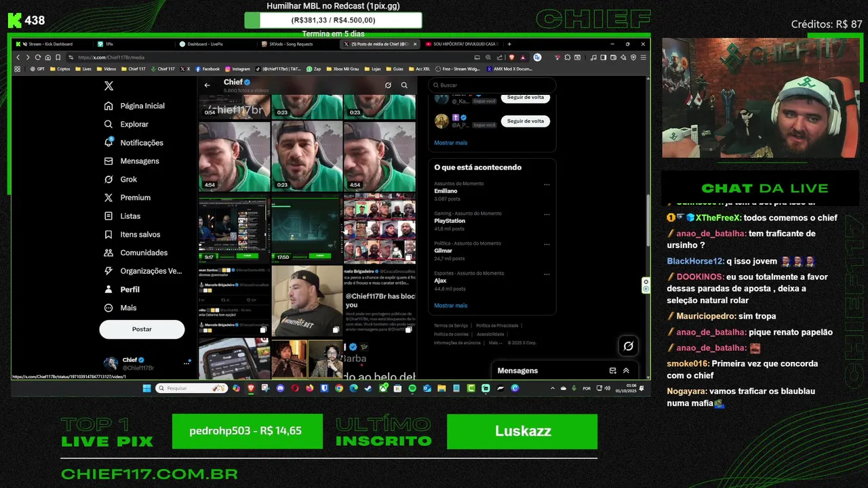Open the Explorar search icon
This screenshot has width=868, height=488.
108,124
